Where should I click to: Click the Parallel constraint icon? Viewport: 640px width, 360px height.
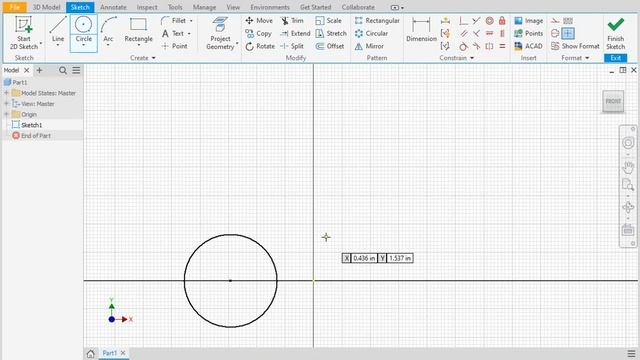pyautogui.click(x=463, y=33)
